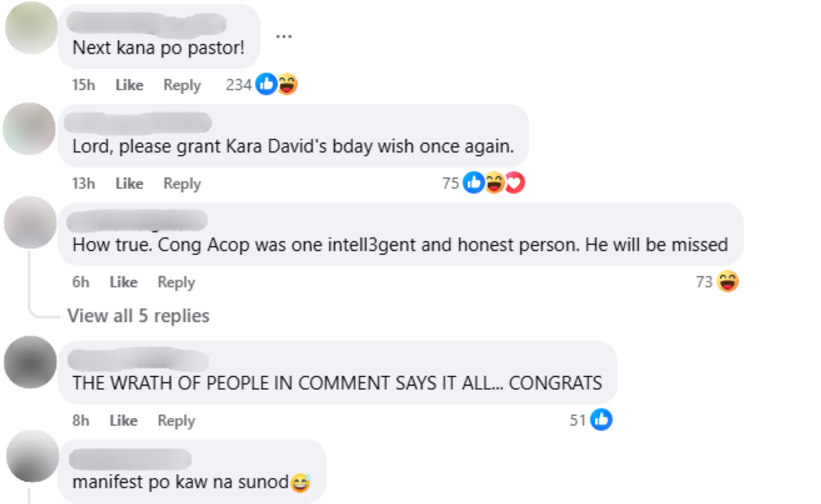Reply to the Cong Acop comment
The height and width of the screenshot is (504, 821).
coord(177,282)
